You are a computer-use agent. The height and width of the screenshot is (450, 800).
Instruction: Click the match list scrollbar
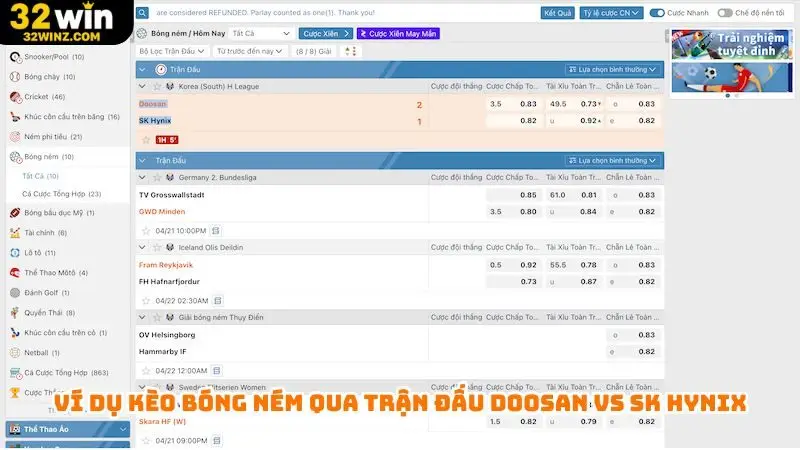tap(667, 36)
